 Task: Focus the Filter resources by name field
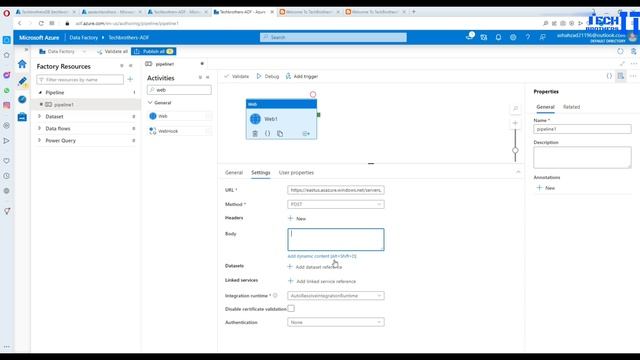pyautogui.click(x=80, y=80)
